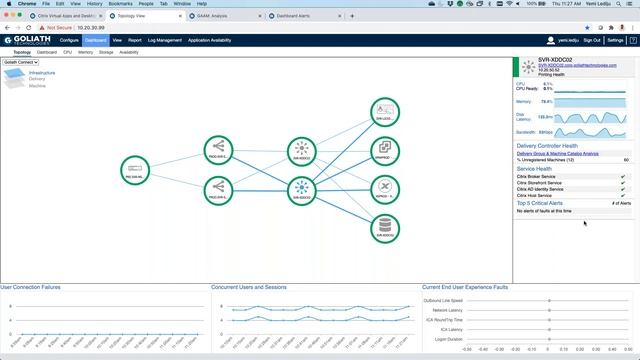Open the SVR-XDDC02 hostname link
This screenshot has width=640, height=360.
tap(577, 65)
